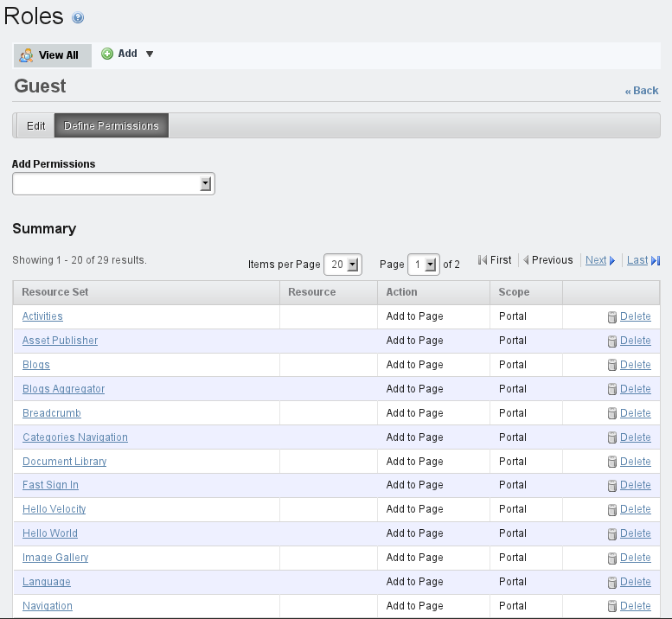Click the help icon beside Roles heading
The image size is (672, 619).
pos(78,17)
